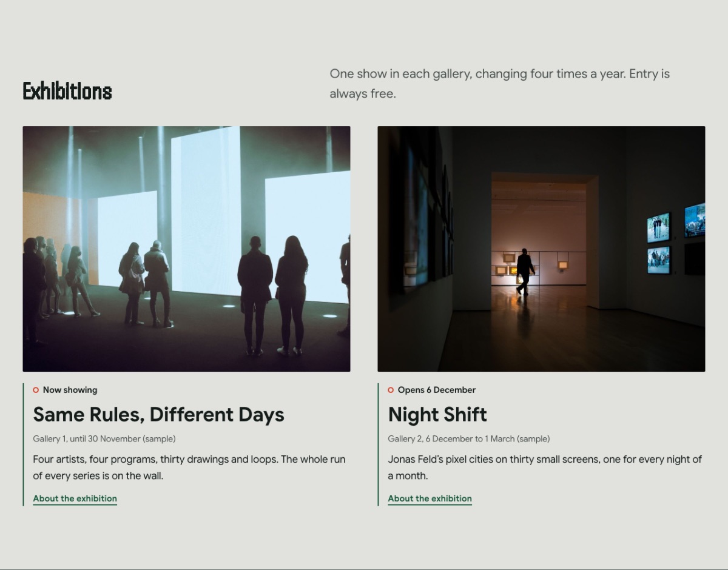Click the Same Rules, Different Days title
This screenshot has width=728, height=570.
pyautogui.click(x=158, y=415)
